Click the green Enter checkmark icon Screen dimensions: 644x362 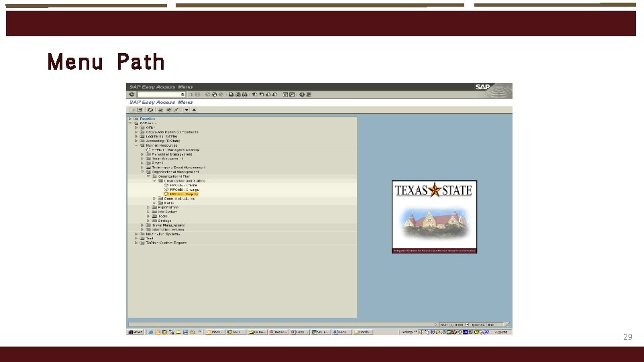click(132, 95)
